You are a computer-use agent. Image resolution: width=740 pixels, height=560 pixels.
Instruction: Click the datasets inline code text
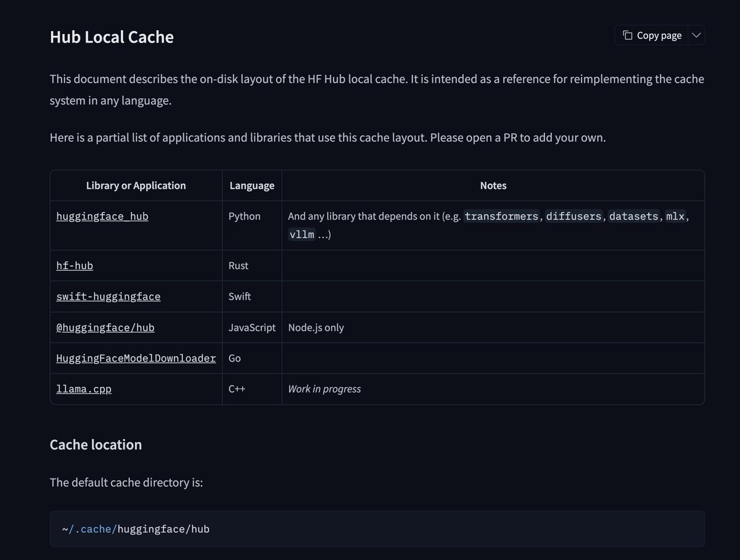click(634, 216)
